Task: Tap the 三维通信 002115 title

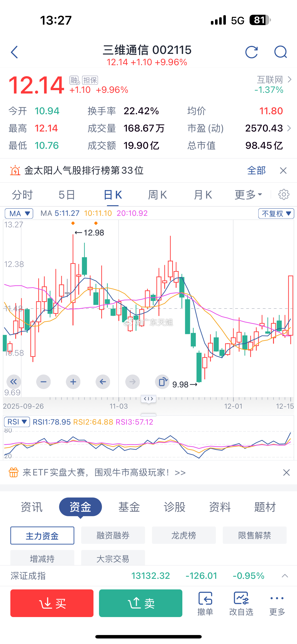Action: click(147, 50)
